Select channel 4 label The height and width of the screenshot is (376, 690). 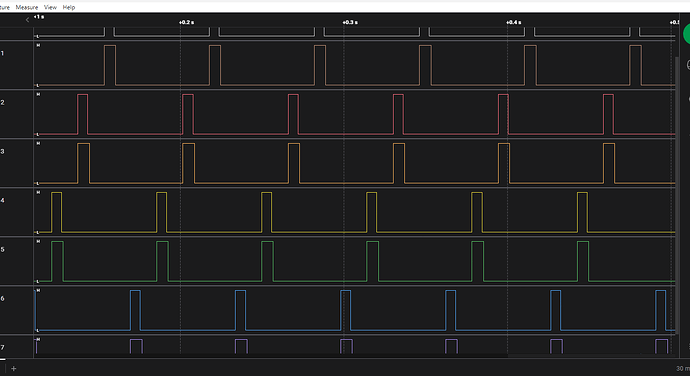click(3, 200)
